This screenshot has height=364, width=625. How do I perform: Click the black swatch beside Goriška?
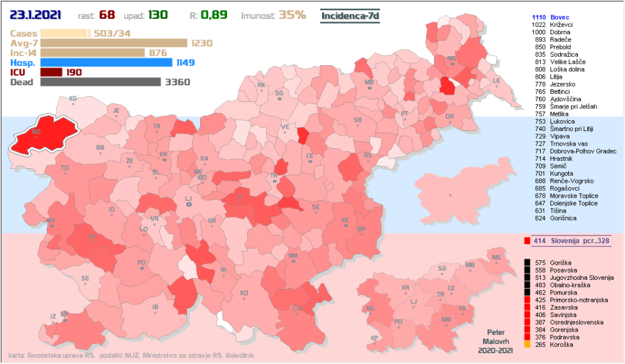[527, 262]
